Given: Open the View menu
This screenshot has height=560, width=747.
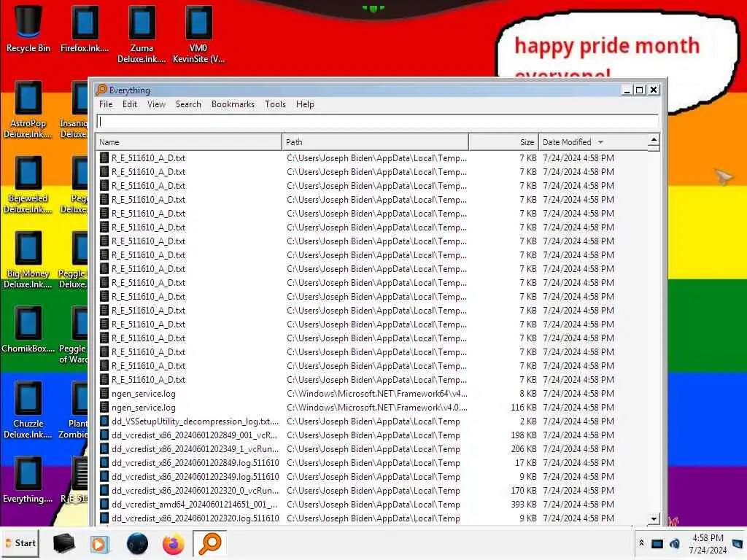Looking at the screenshot, I should click(156, 104).
